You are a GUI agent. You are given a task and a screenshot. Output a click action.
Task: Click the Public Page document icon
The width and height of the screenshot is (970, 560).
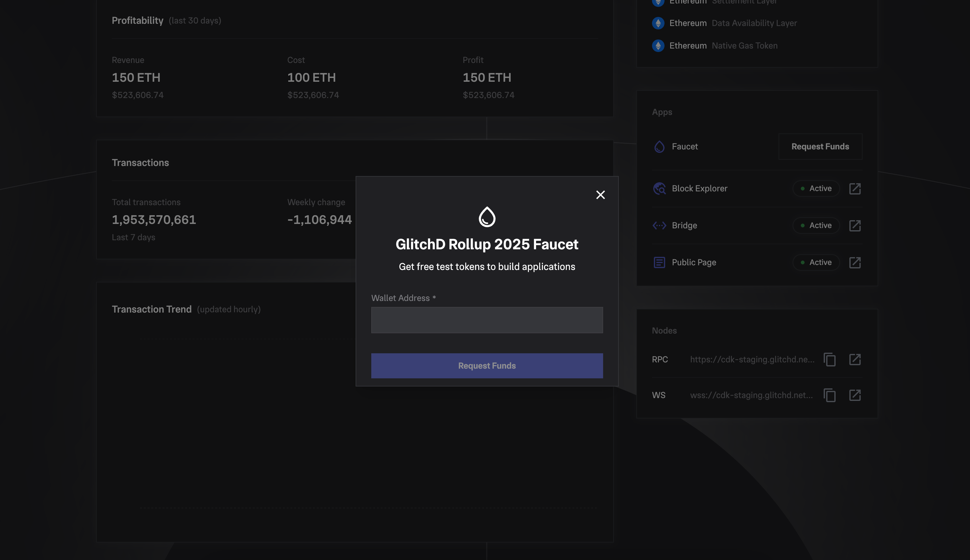pyautogui.click(x=659, y=262)
